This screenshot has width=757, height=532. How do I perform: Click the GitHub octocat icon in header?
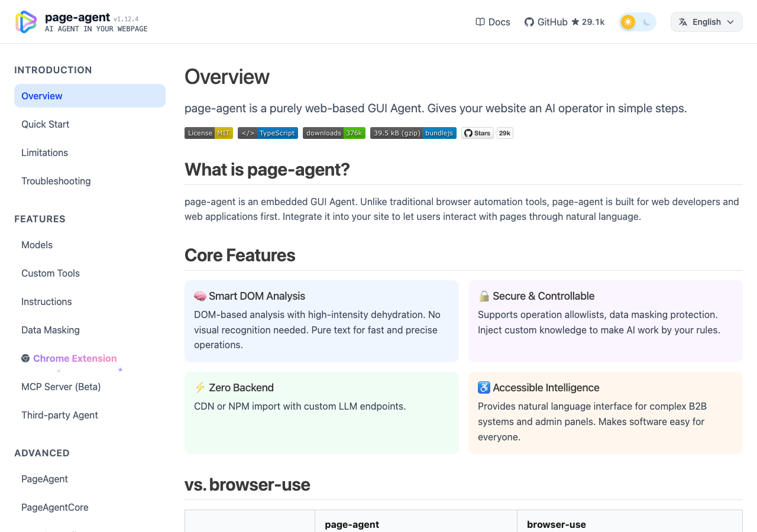(529, 22)
